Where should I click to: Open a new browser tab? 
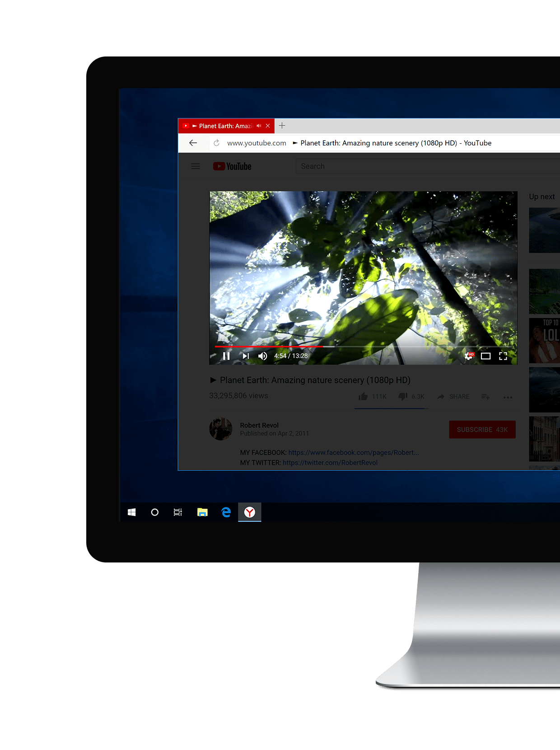coord(282,126)
